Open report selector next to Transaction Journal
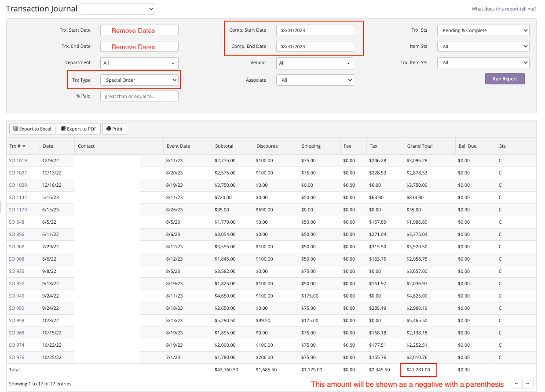 tap(117, 9)
